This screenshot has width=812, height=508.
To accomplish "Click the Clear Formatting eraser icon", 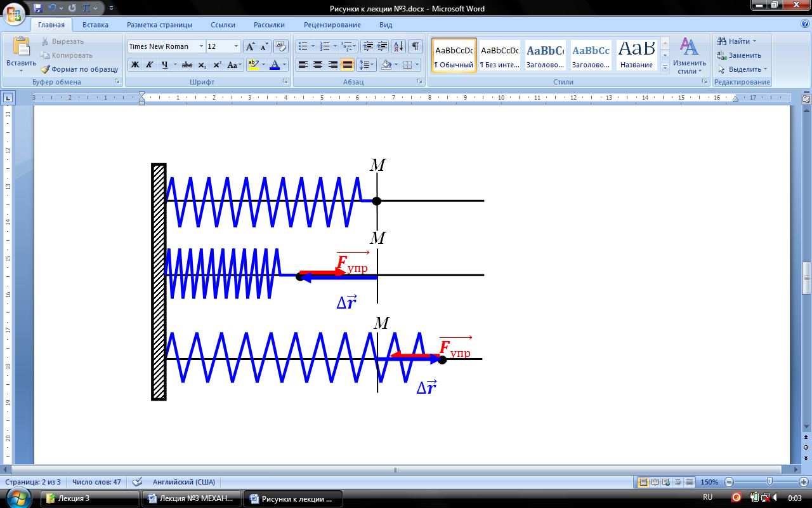I will pyautogui.click(x=280, y=46).
